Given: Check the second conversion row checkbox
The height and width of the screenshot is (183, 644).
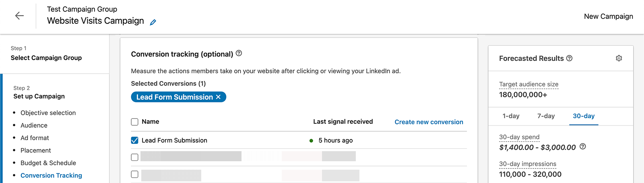Looking at the screenshot, I should [x=135, y=157].
